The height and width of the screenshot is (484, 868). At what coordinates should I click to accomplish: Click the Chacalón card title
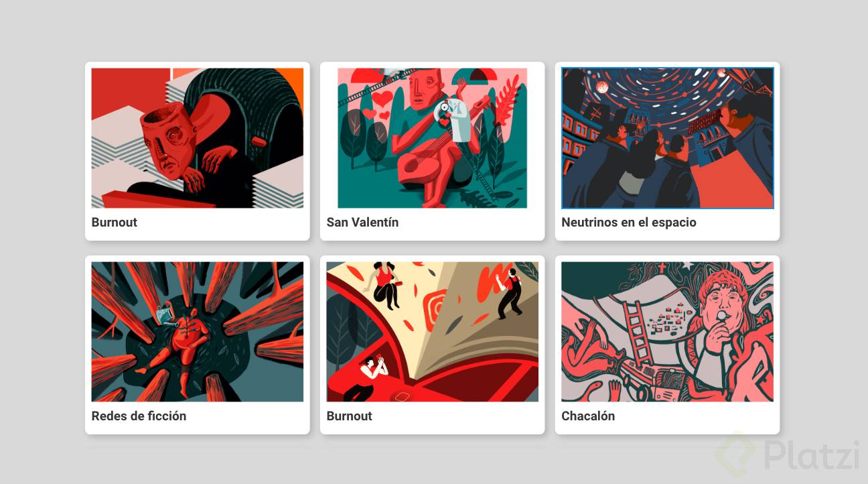click(x=588, y=416)
